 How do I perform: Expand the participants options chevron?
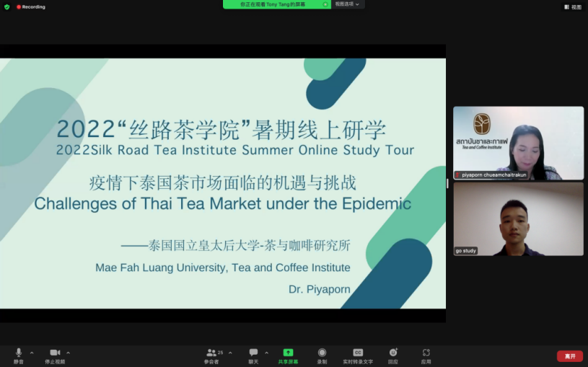[230, 353]
